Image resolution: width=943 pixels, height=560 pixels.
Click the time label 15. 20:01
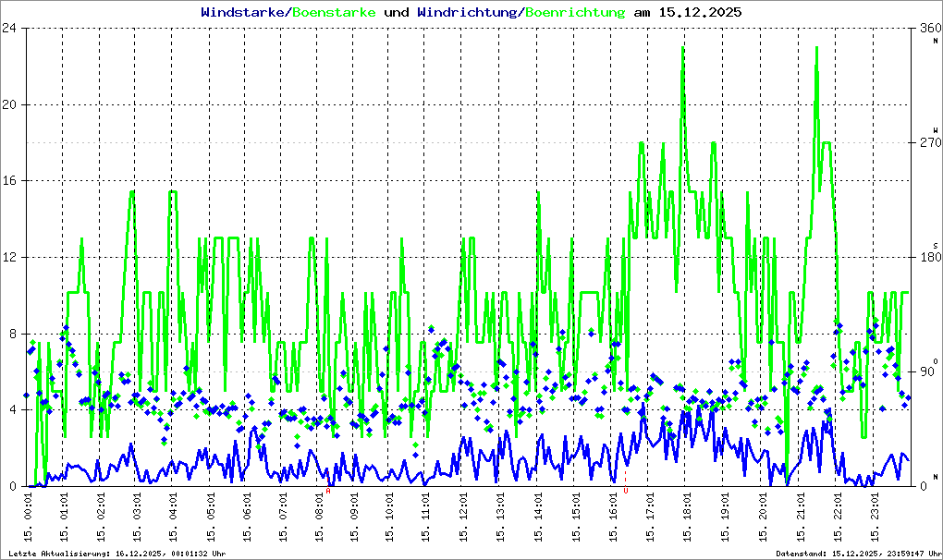(763, 517)
